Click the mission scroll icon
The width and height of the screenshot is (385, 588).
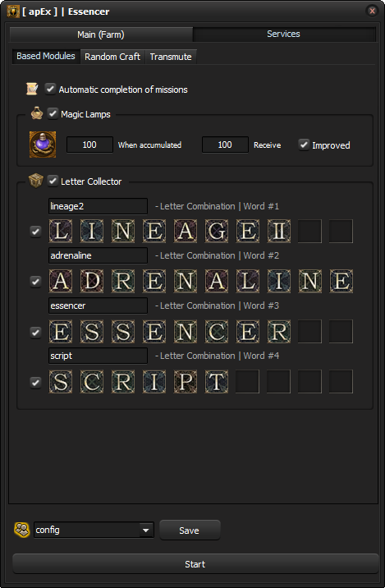tap(32, 89)
